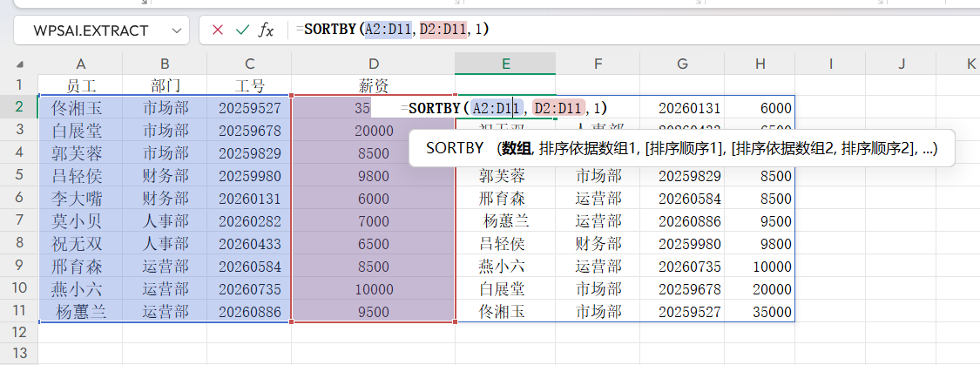This screenshot has height=365, width=980.
Task: Click salary cell 7000 in column D
Action: 373,221
